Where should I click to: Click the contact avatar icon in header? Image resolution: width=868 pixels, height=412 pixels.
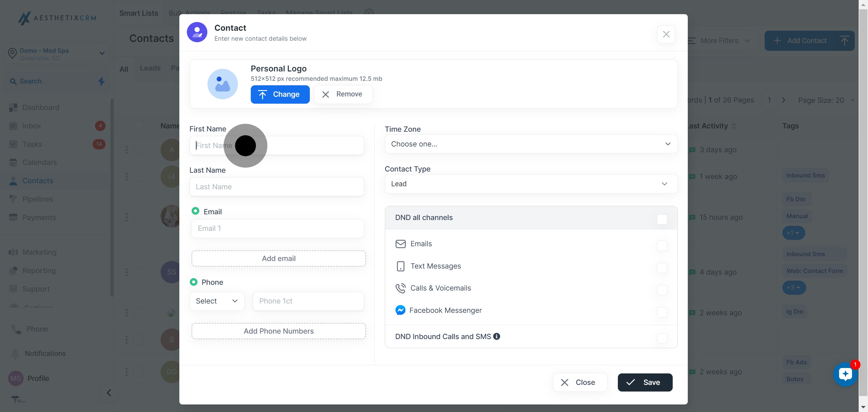coord(197,32)
